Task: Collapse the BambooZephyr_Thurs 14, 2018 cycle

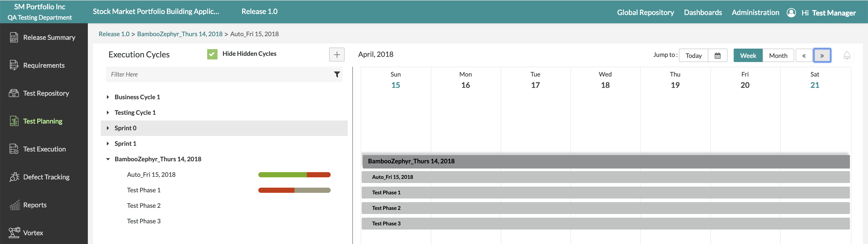Action: pos(108,159)
